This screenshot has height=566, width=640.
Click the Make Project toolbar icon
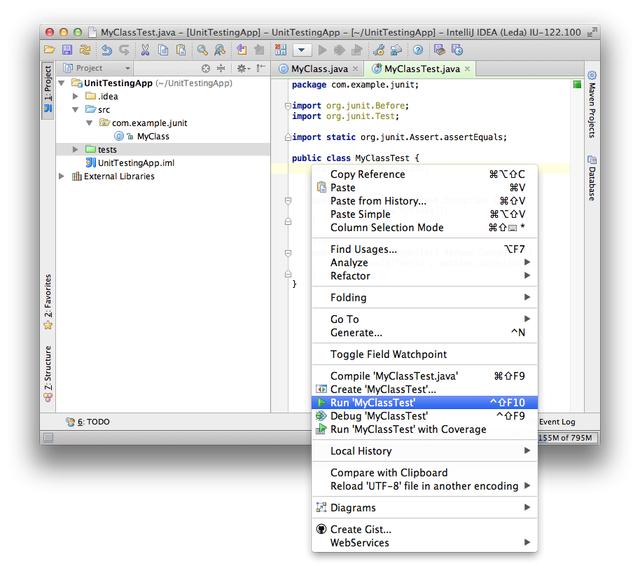coord(280,50)
